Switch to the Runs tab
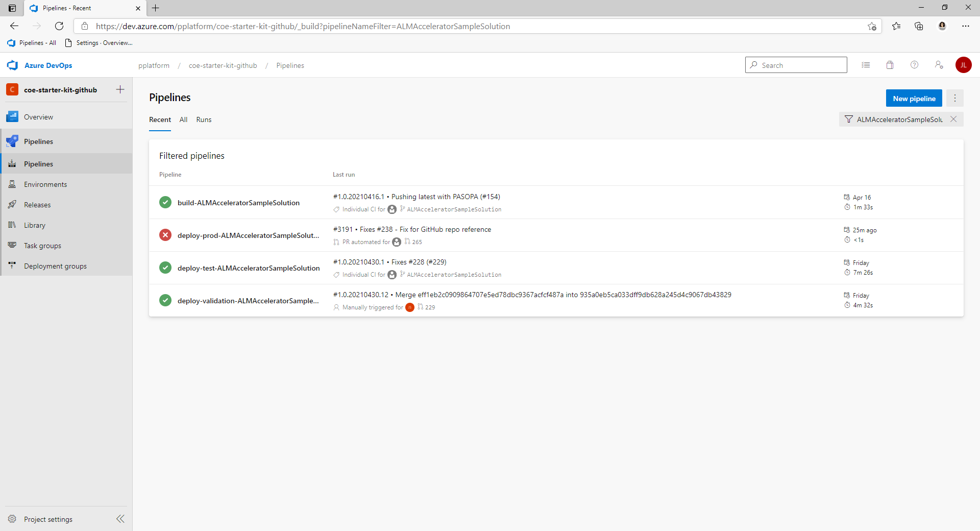The image size is (980, 531). tap(203, 119)
